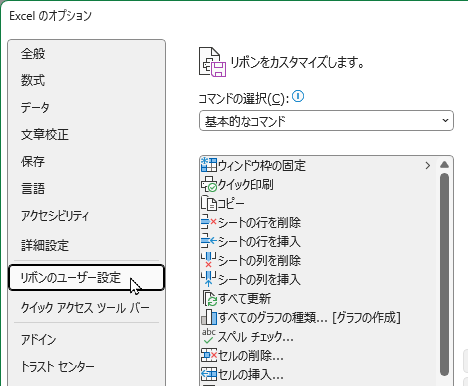Click the command list scroll-up arrow
Screen dimensions: 468x386
pyautogui.click(x=444, y=165)
